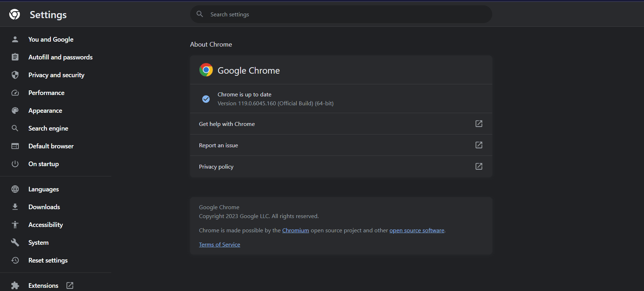Screen dimensions: 644x291
Task: Go to Downloads settings
Action: pos(44,207)
